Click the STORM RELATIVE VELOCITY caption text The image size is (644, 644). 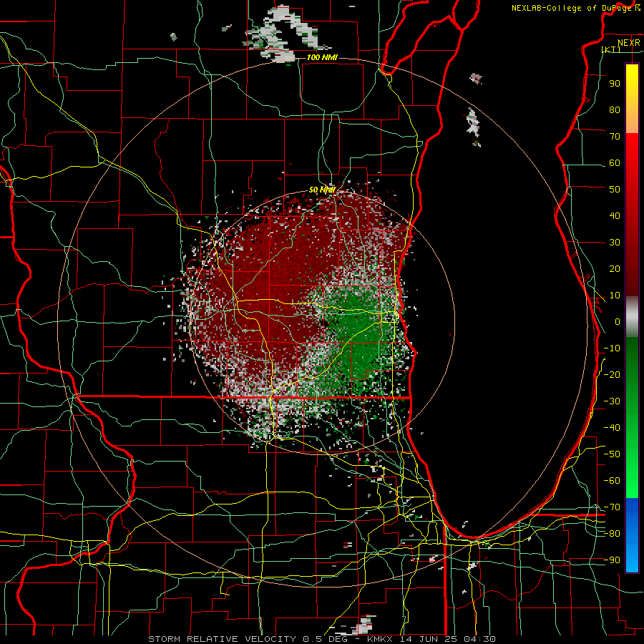click(x=222, y=639)
